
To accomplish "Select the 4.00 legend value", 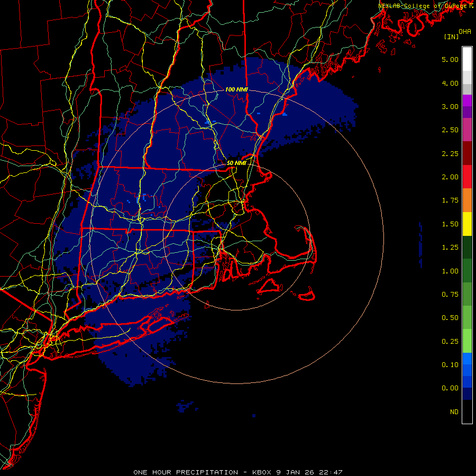I will coord(450,83).
